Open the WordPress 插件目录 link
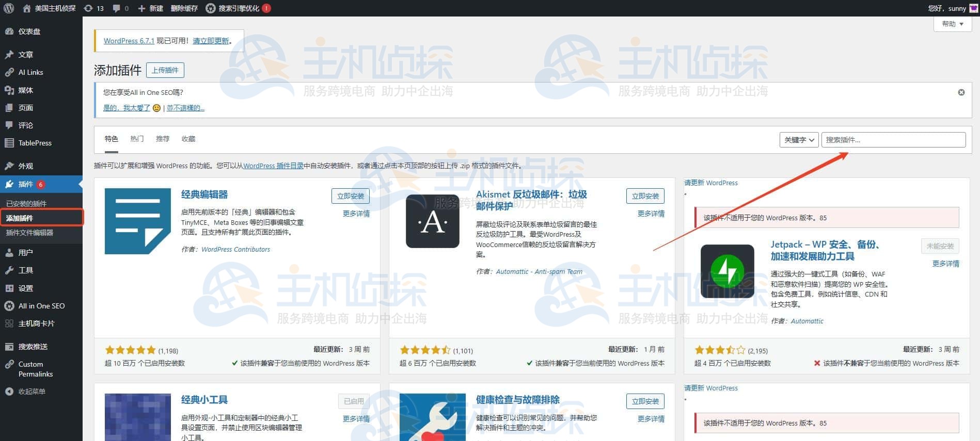Image resolution: width=980 pixels, height=441 pixels. (273, 166)
